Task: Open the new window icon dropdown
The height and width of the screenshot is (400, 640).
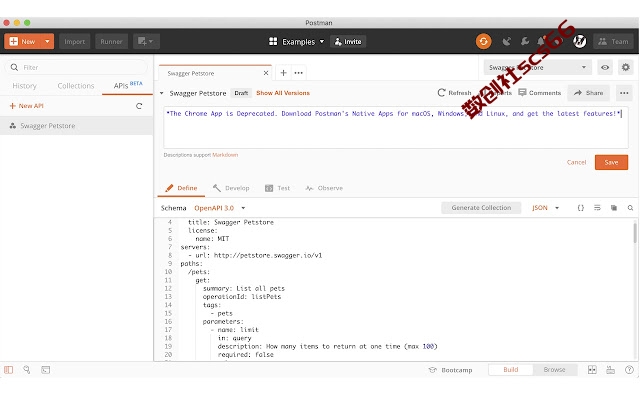Action: 146,41
